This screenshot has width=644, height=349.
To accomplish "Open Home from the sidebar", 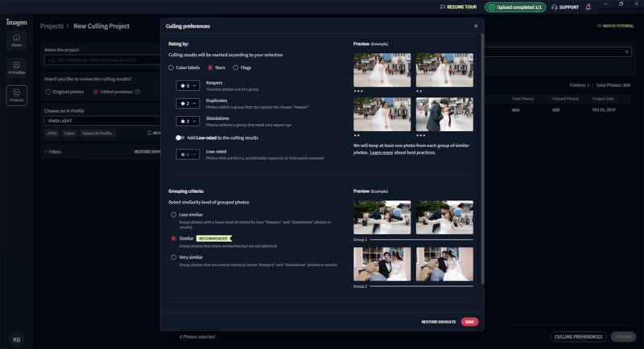I will pyautogui.click(x=17, y=39).
